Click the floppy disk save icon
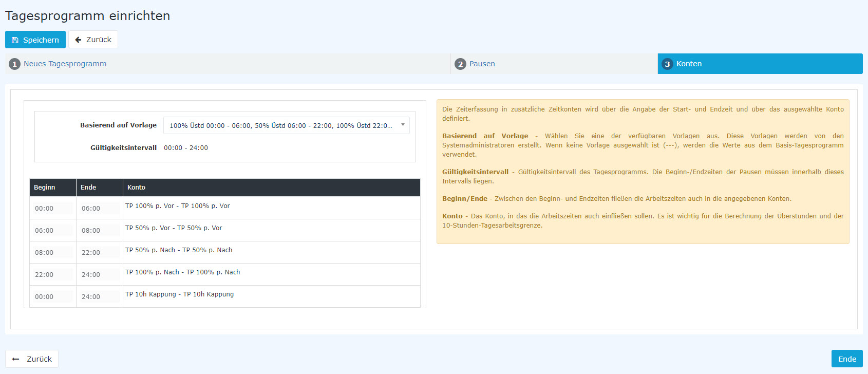This screenshot has width=868, height=374. coord(15,40)
